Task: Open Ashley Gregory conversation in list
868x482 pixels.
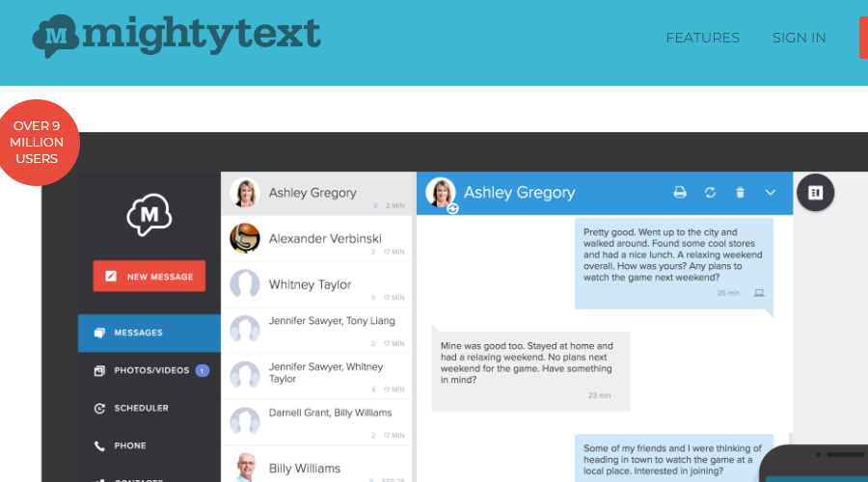Action: point(316,193)
